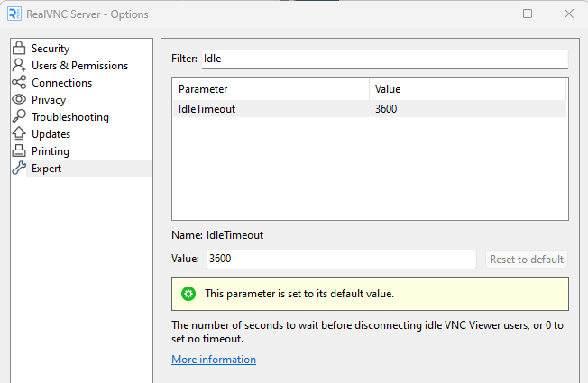This screenshot has width=588, height=383.
Task: Click the RealVNC logo in title bar
Action: (x=14, y=14)
